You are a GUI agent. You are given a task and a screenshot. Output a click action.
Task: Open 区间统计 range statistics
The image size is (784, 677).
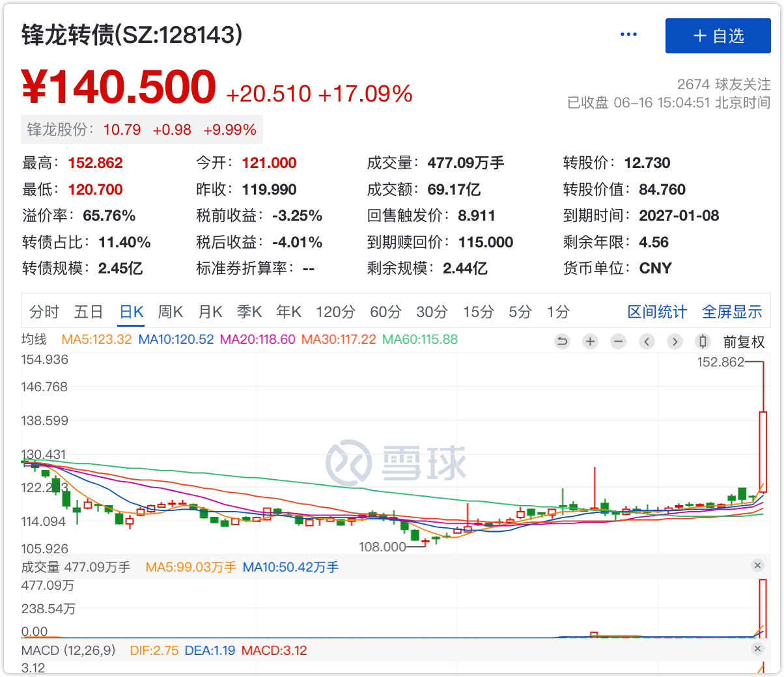click(x=656, y=312)
